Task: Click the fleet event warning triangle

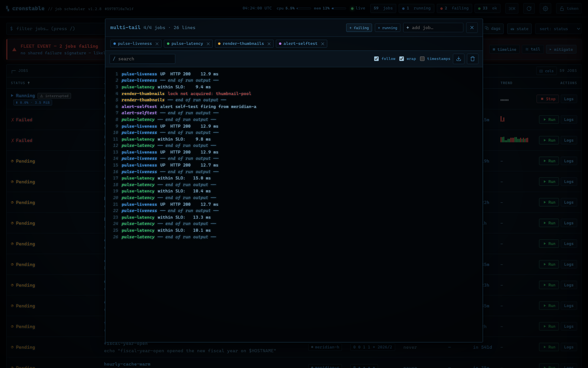Action: coord(14,49)
